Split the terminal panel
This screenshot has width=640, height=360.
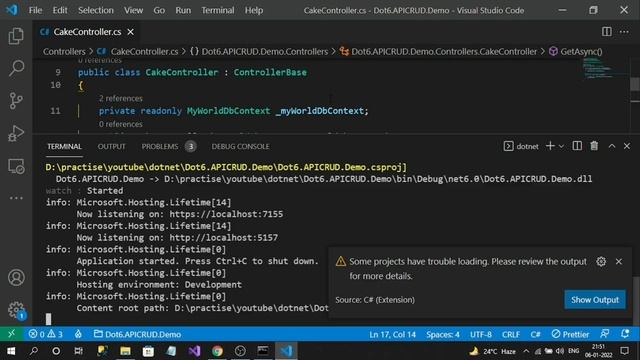pos(577,146)
